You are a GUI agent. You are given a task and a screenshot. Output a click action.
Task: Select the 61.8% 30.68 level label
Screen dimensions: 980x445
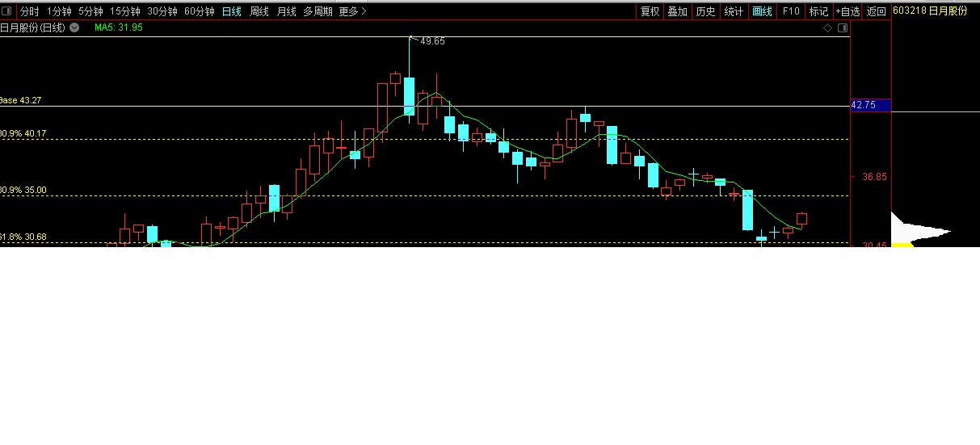(23, 237)
